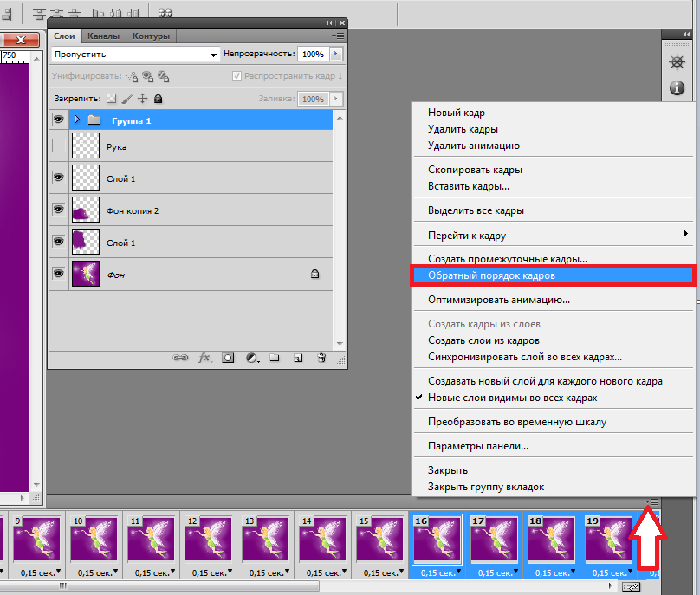Hide the Группа 1 group
700x595 pixels.
59,120
